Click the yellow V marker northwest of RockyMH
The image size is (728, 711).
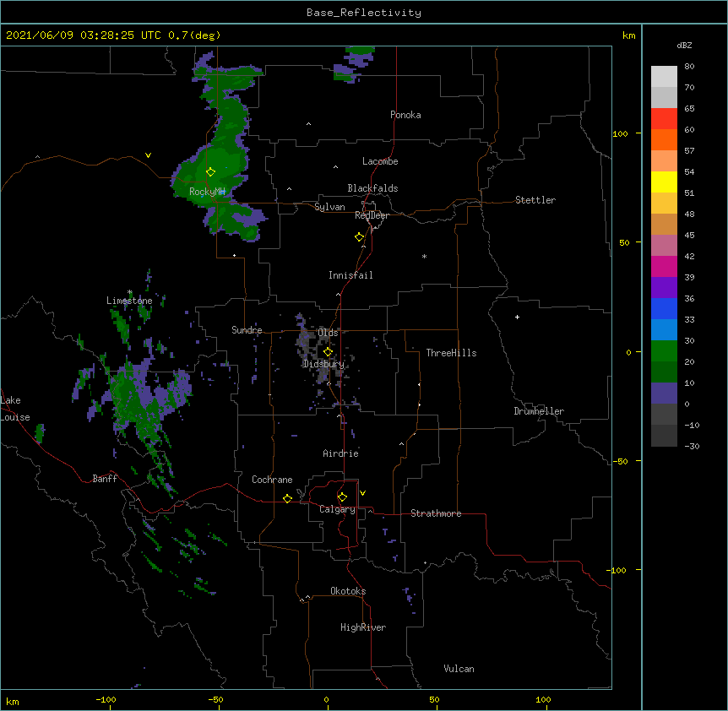pyautogui.click(x=148, y=155)
